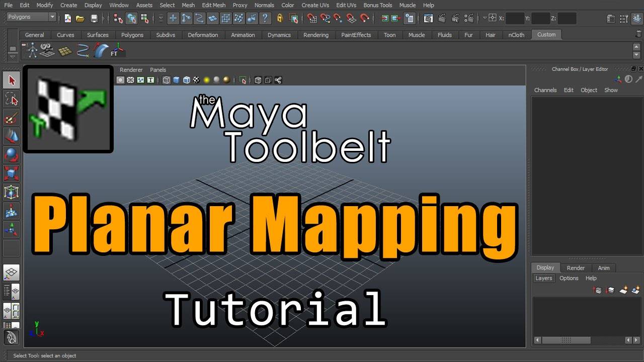Open the Bonus Tools menu
644x362 pixels.
[378, 5]
